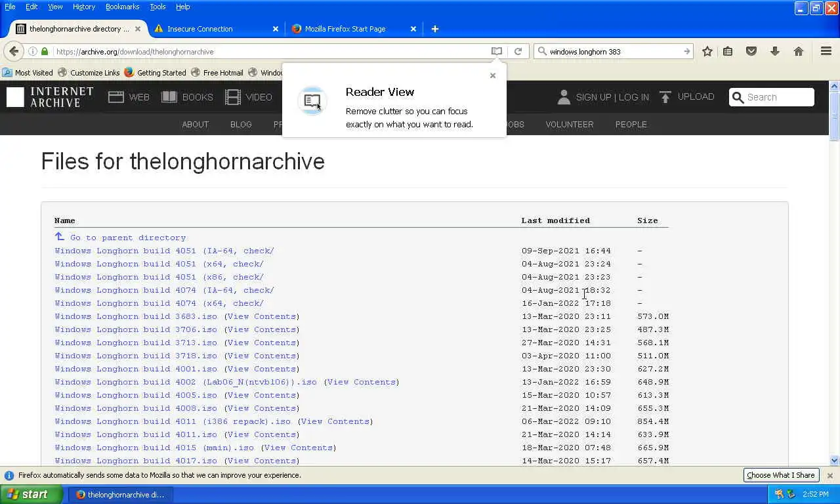Open the Edit menu
Viewport: 840px width, 504px height.
[x=31, y=7]
